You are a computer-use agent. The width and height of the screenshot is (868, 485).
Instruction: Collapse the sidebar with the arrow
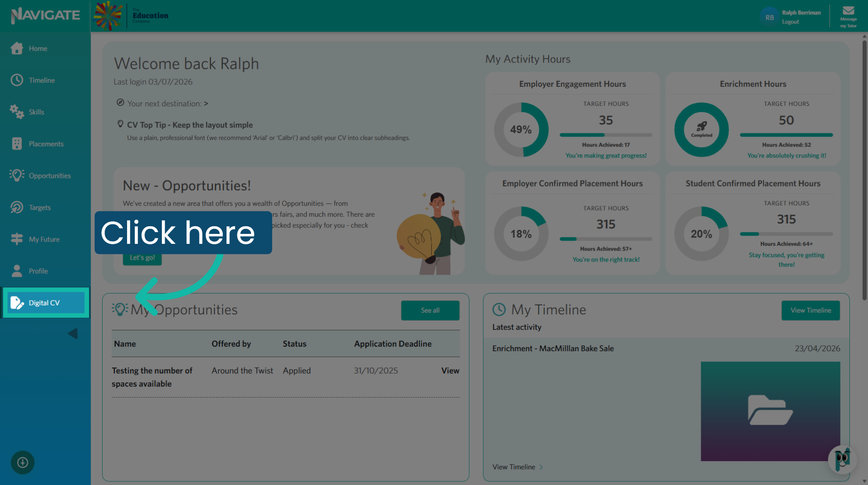coord(73,334)
